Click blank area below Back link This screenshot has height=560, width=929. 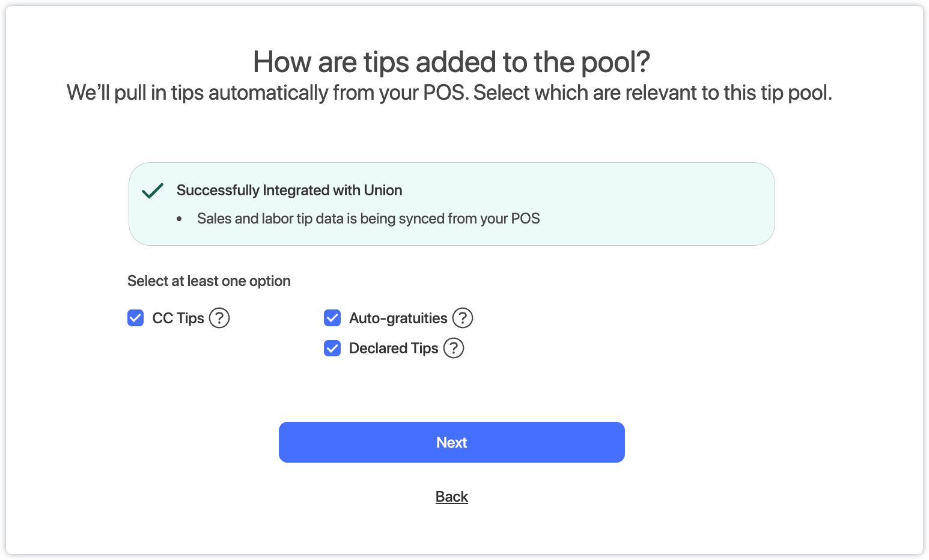coord(452,532)
